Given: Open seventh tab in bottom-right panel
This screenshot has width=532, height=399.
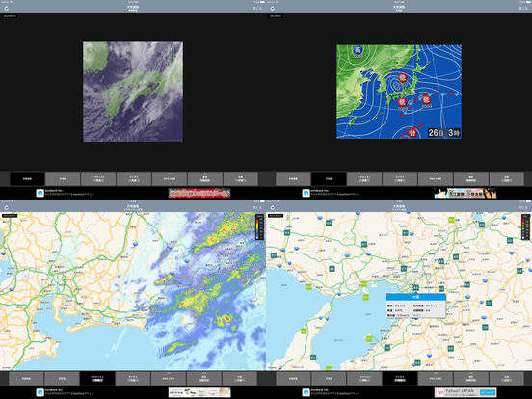Looking at the screenshot, I should [506, 379].
